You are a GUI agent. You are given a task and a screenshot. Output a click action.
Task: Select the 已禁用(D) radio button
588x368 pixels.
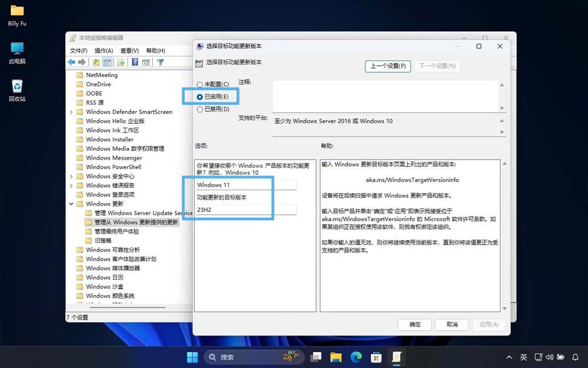200,109
